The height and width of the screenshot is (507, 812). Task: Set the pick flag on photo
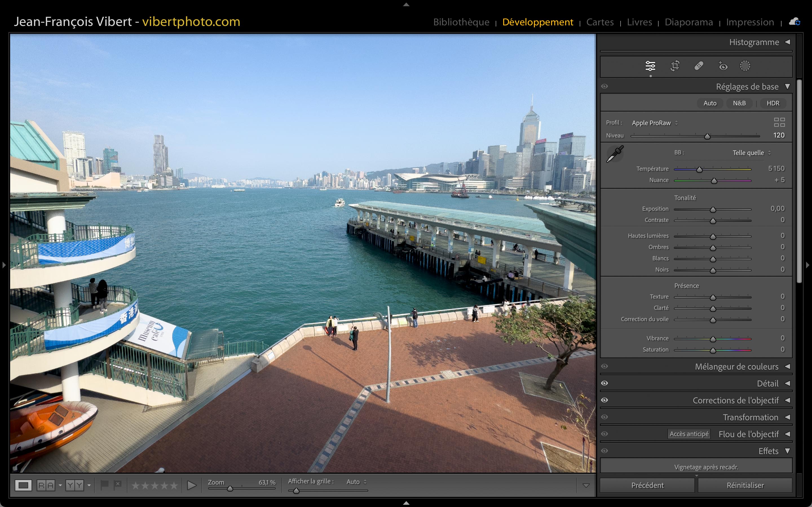tap(104, 485)
